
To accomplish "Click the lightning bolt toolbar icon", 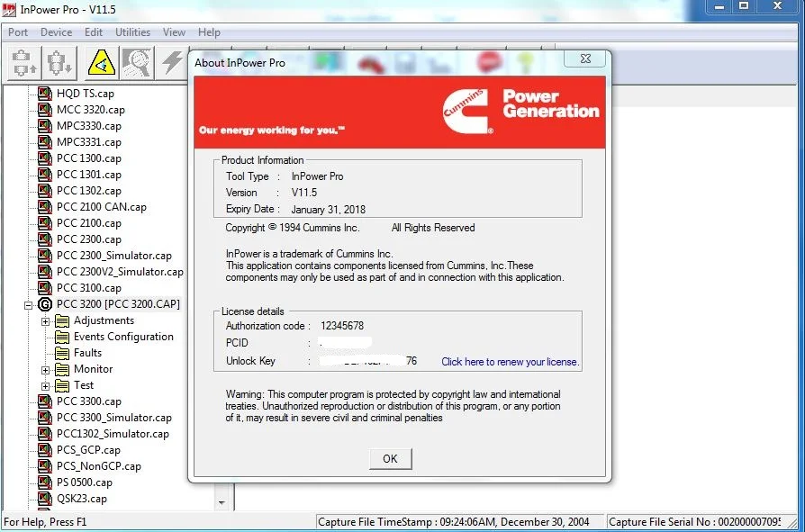I will tap(173, 63).
